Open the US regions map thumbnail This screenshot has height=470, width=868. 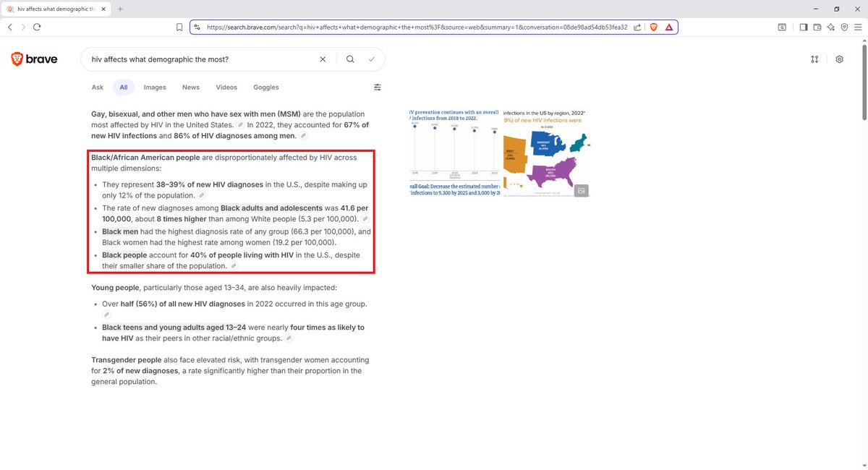546,153
